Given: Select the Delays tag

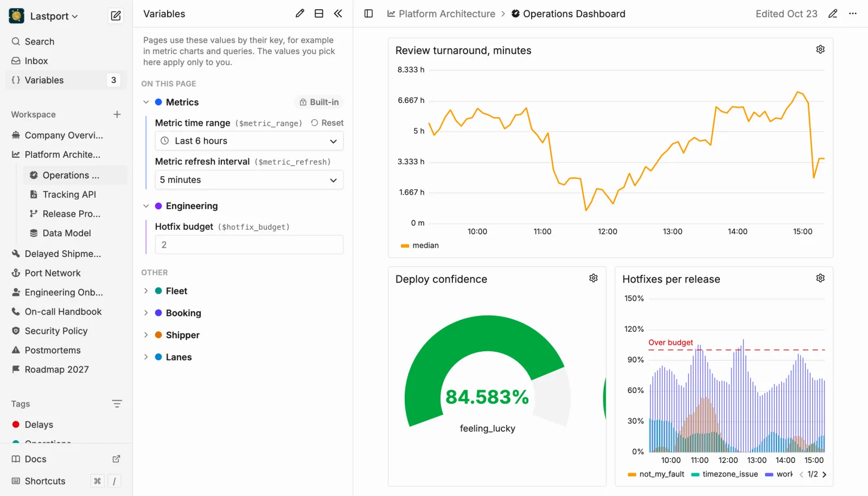Looking at the screenshot, I should click(66, 424).
